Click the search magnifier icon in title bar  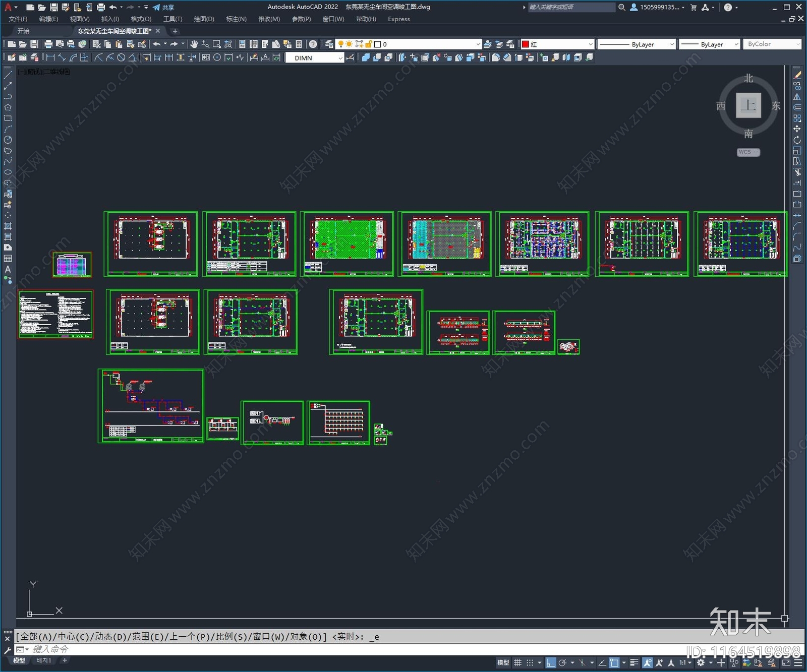click(622, 7)
